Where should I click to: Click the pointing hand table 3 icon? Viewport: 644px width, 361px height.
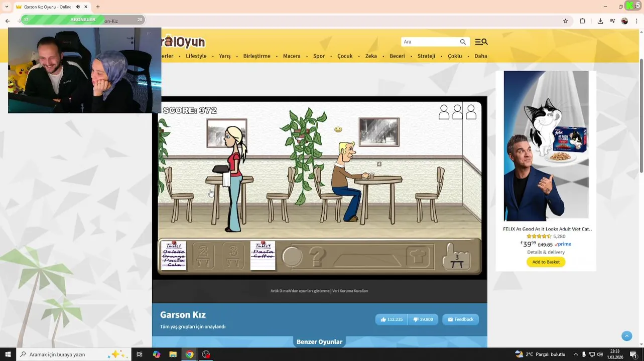click(x=456, y=256)
